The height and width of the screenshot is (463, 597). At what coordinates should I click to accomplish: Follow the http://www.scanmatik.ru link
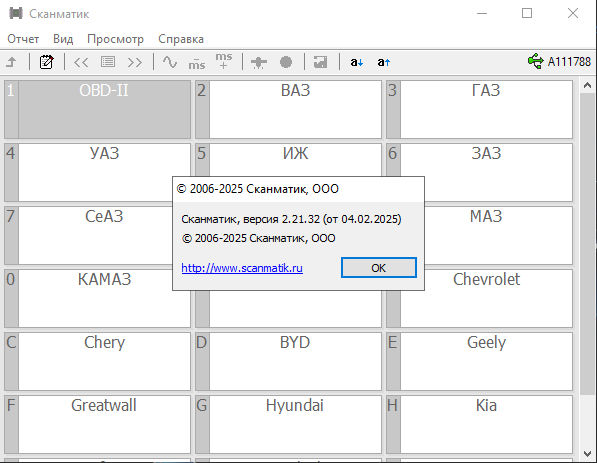[242, 268]
